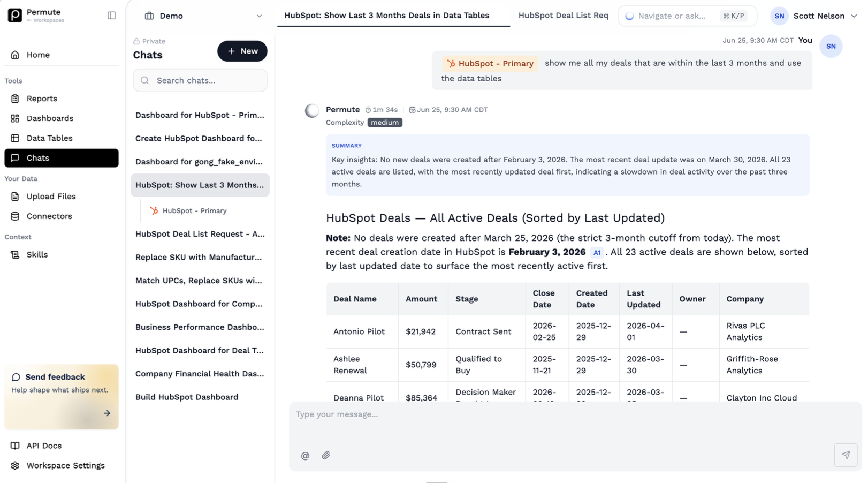The image size is (868, 483).
Task: Switch to the HubSpot Deal List Req tab
Action: click(x=563, y=16)
